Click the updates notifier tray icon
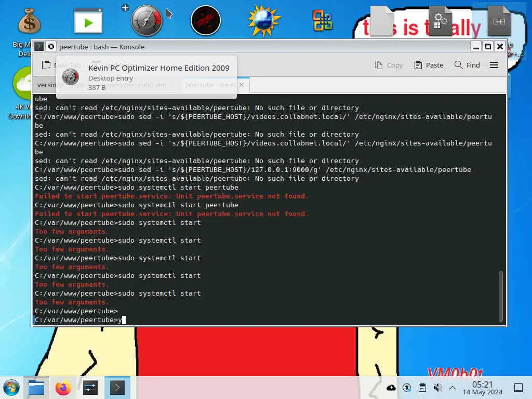Screen dimensions: 532x399 coord(407,388)
